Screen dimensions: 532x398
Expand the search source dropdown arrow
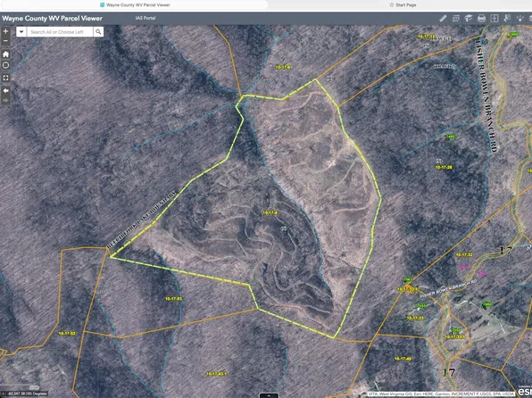click(21, 32)
